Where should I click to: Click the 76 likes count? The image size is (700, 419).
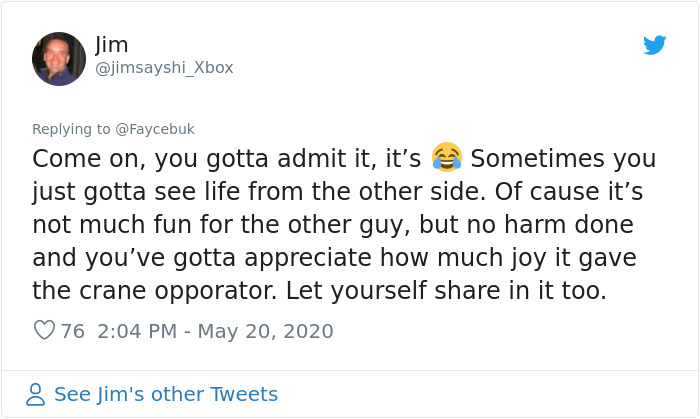click(72, 331)
